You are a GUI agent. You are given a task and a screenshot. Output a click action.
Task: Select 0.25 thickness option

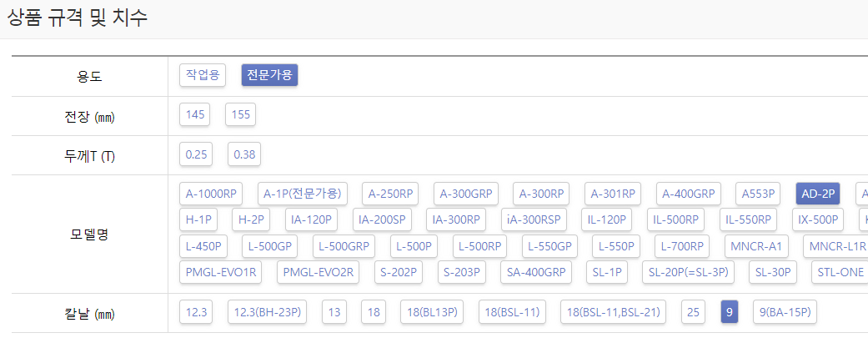tap(197, 154)
